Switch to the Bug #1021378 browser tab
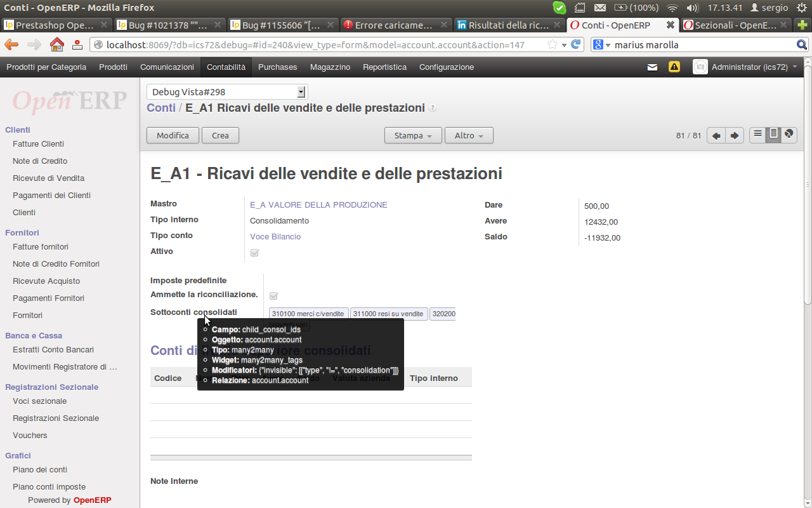 click(170, 25)
